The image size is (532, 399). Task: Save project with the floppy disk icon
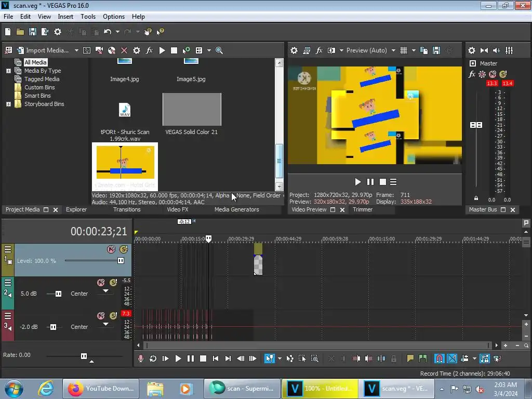click(x=33, y=32)
